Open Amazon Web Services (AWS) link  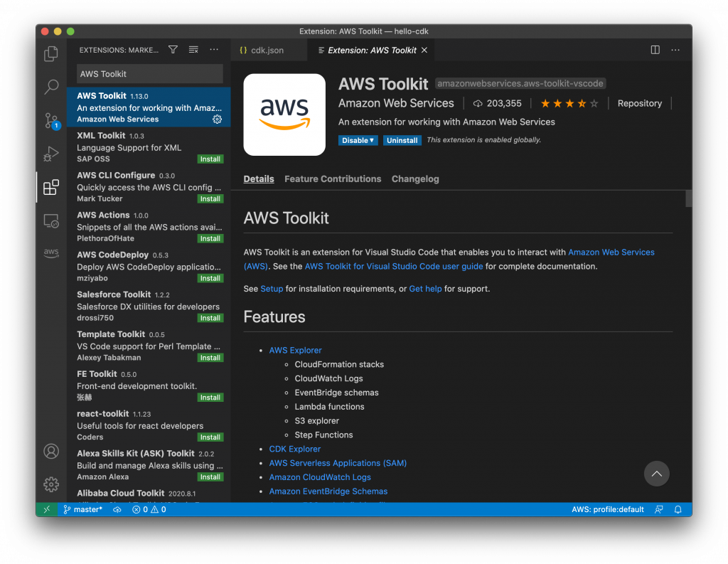pyautogui.click(x=611, y=252)
